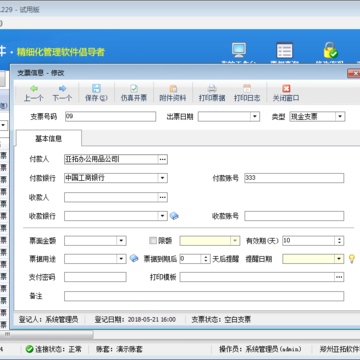This screenshot has height=360, width=360.
Task: Expand the 收款银行 dropdown
Action: pos(162,216)
